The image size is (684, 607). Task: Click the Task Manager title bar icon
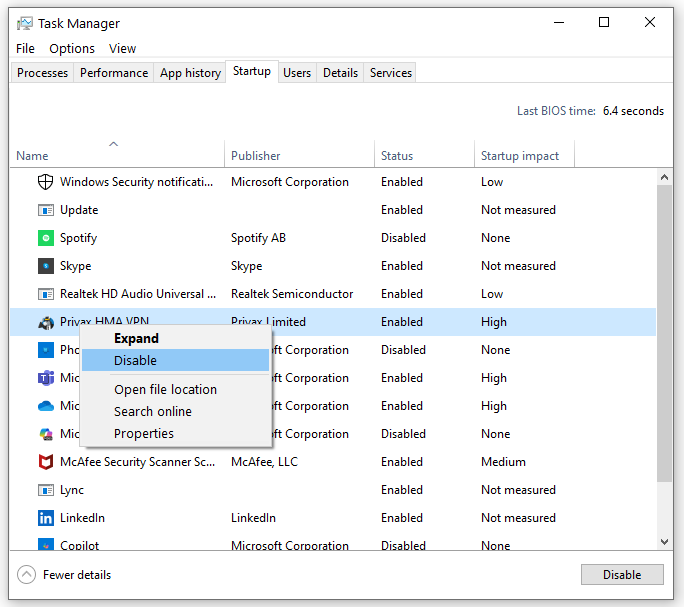[x=24, y=23]
